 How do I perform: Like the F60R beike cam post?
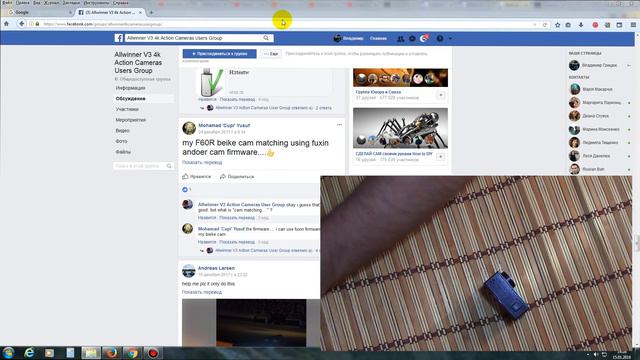coord(197,176)
